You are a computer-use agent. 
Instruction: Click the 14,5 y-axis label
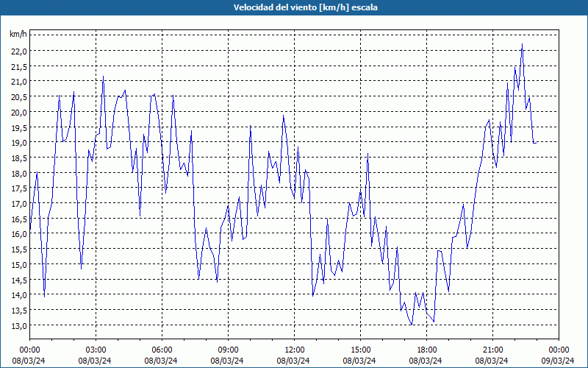point(19,280)
